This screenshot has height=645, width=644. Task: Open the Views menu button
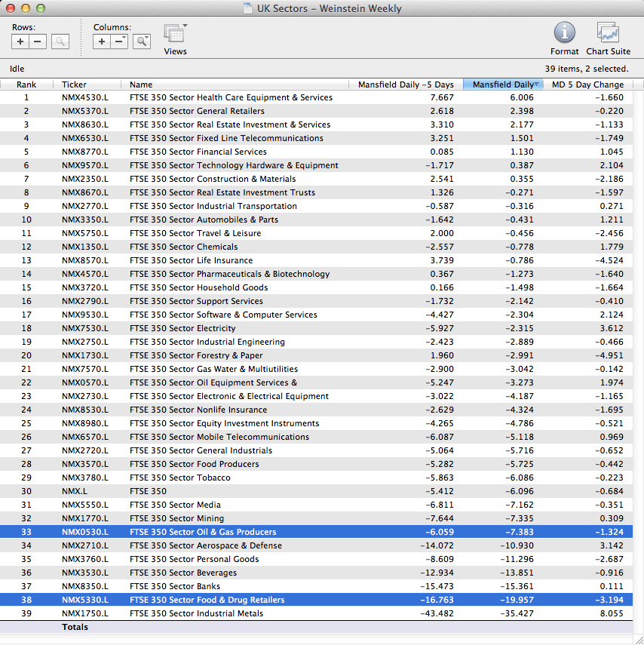point(175,35)
